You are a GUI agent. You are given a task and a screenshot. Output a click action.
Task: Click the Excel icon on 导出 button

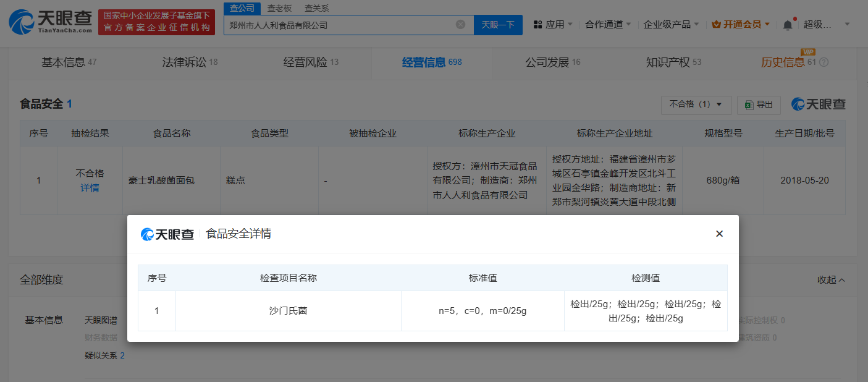749,104
